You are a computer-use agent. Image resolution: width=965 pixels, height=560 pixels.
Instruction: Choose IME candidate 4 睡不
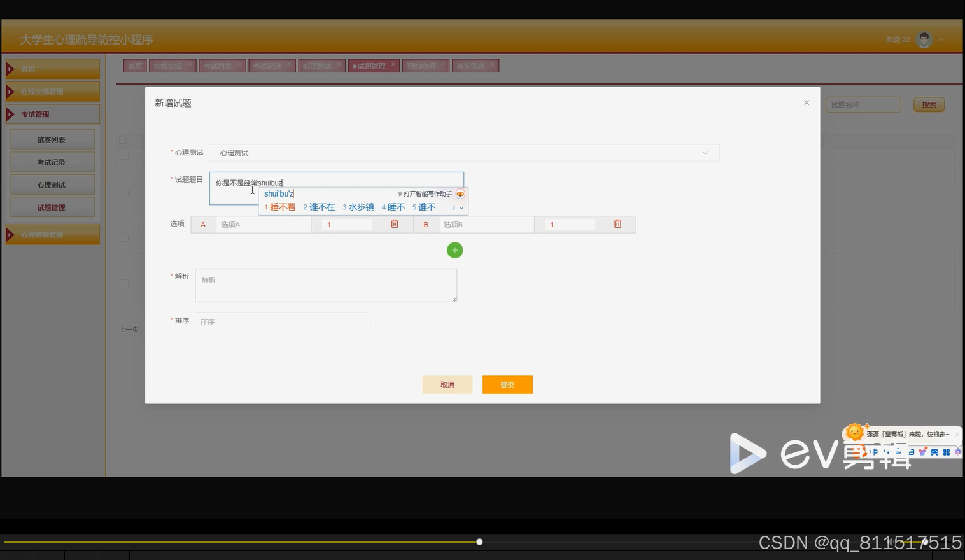click(393, 207)
